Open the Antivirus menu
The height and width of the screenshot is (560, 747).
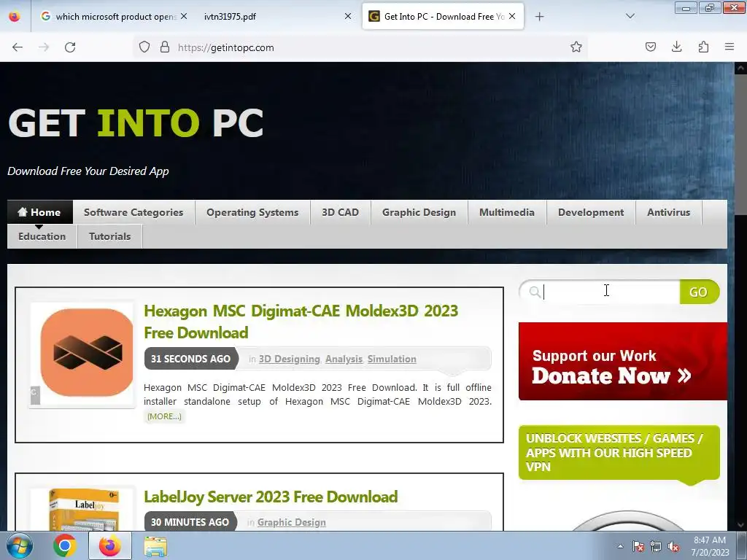[668, 212]
